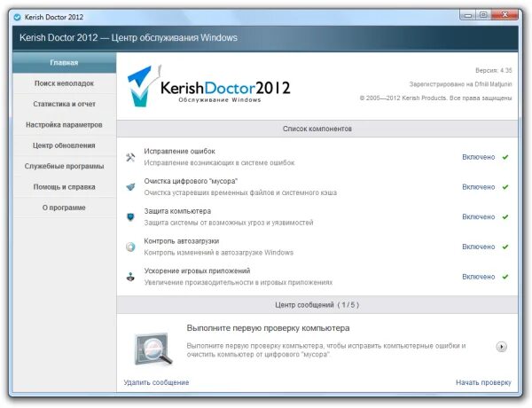
Task: Show the next message with the arrow button
Action: coord(502,347)
